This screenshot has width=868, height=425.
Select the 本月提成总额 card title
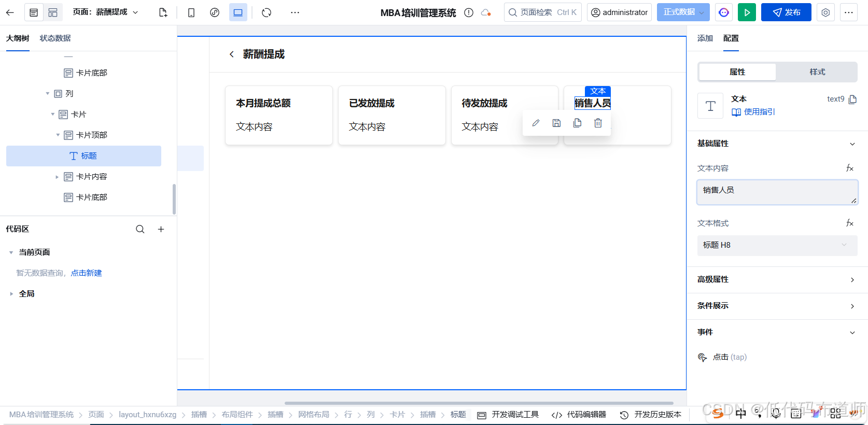[263, 103]
